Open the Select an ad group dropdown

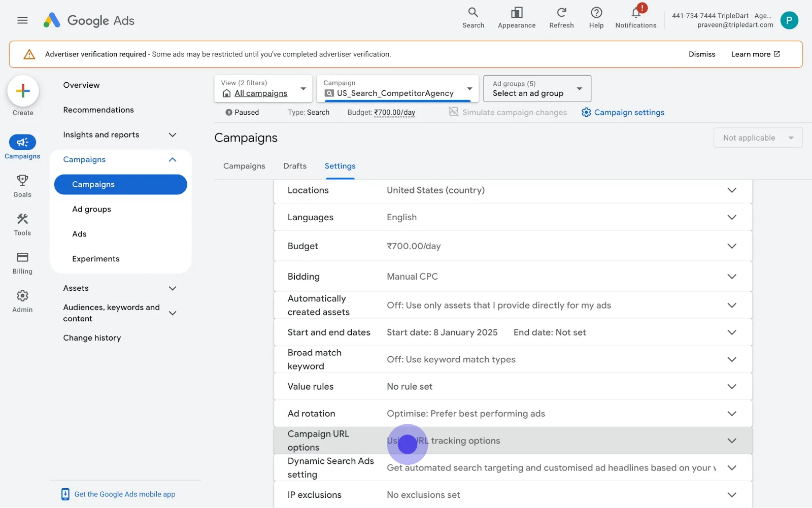tap(537, 89)
